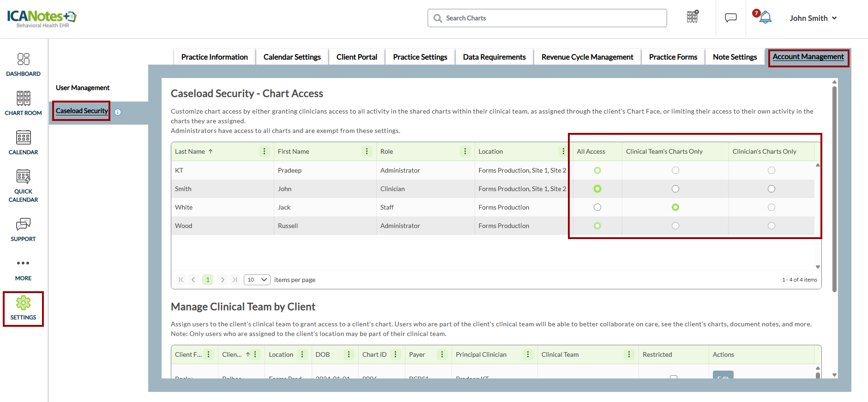The width and height of the screenshot is (868, 402).
Task: Open the chart room icon in header
Action: coord(693,17)
